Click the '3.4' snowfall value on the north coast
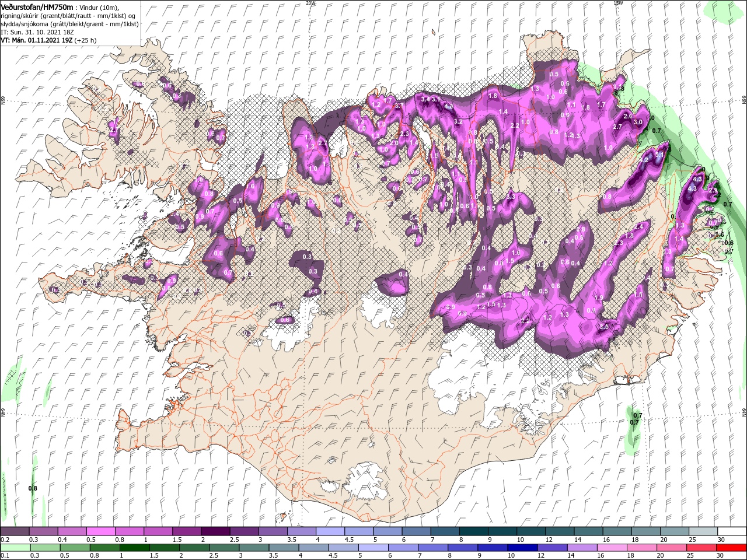Image resolution: width=747 pixels, height=560 pixels. tap(425, 100)
